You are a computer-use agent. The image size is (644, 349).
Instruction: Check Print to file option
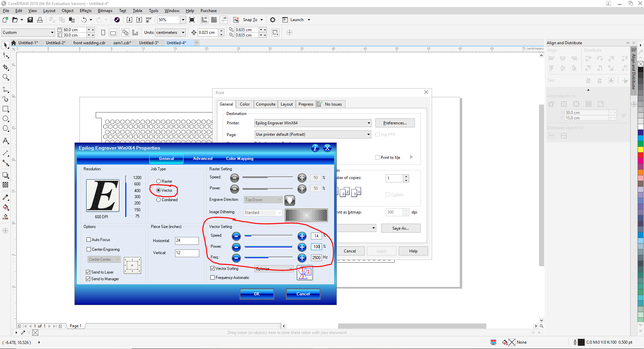pos(378,158)
